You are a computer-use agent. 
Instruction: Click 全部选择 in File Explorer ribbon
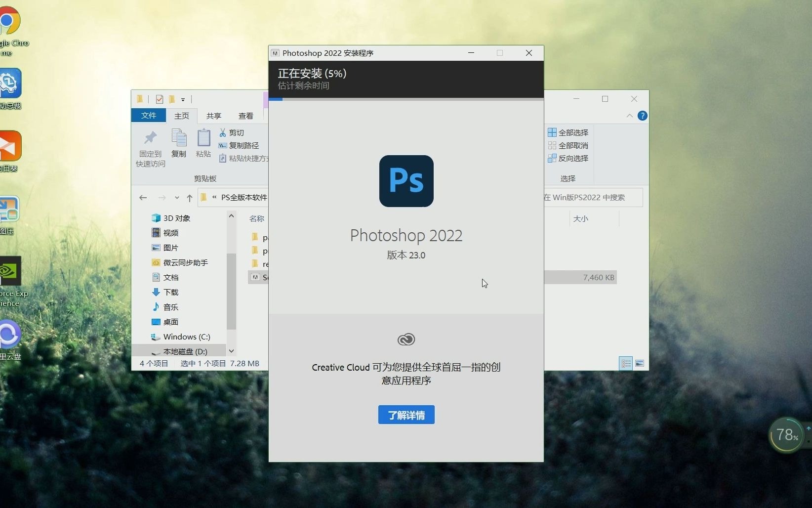click(x=568, y=132)
